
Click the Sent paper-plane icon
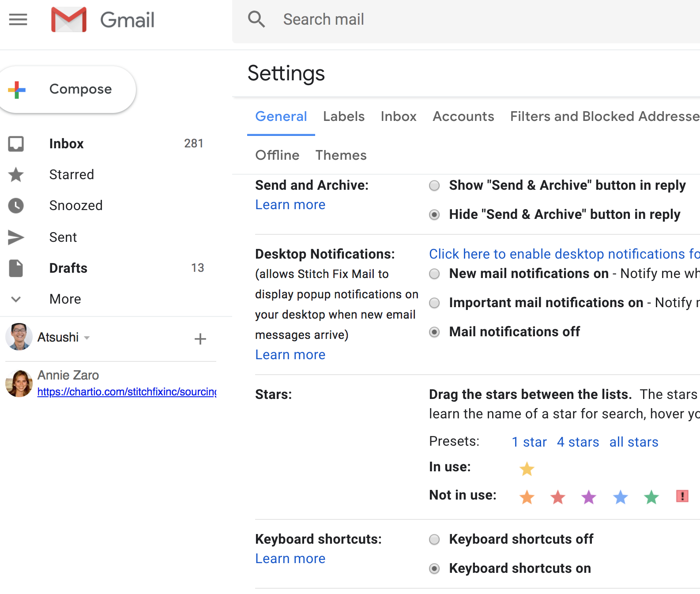point(16,237)
